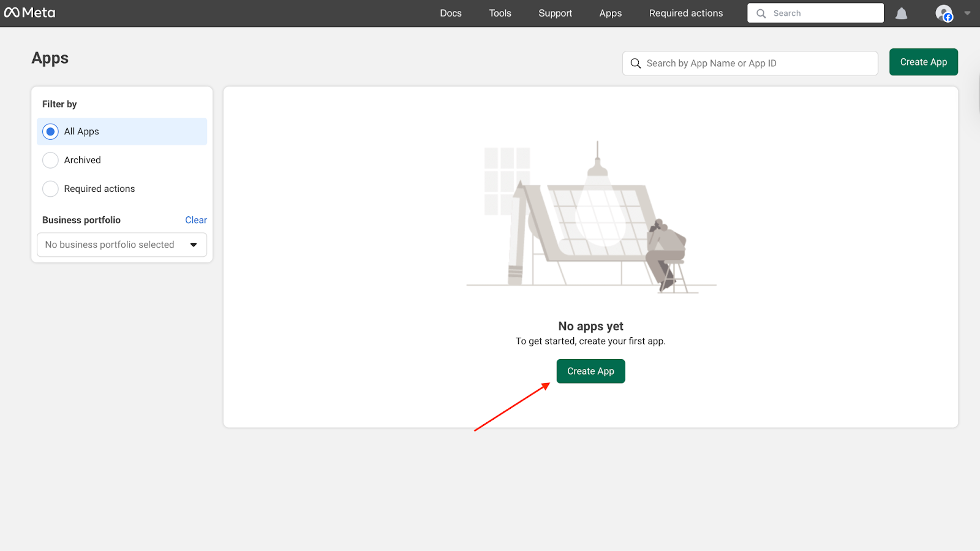Go to Apps in top navigation

click(x=610, y=13)
